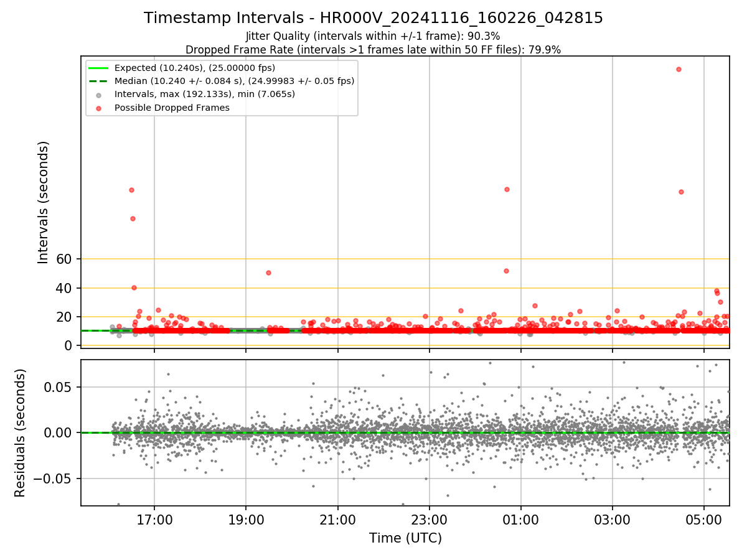This screenshot has width=747, height=560.
Task: Click the dashed dark green line sample in the legend
Action: [100, 81]
